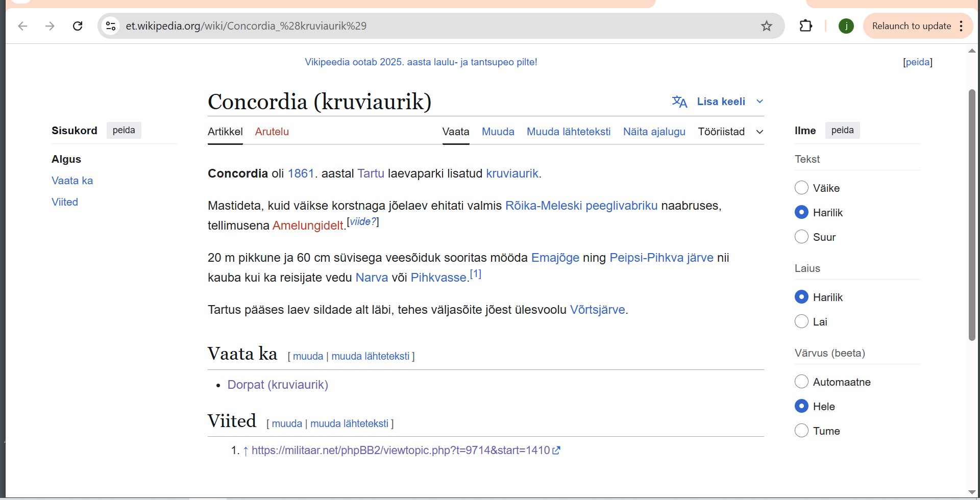Open the Chrome three-dot menu icon
Screen dimensions: 980x500
(x=961, y=26)
